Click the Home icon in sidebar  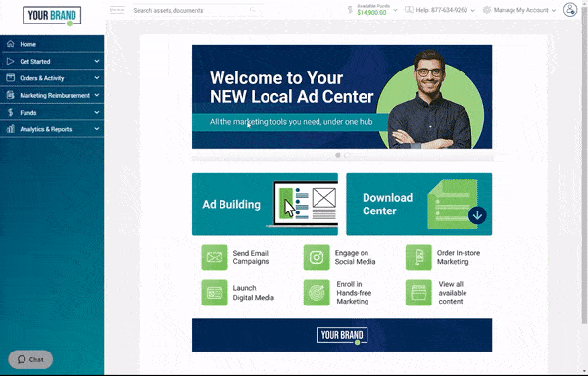11,44
